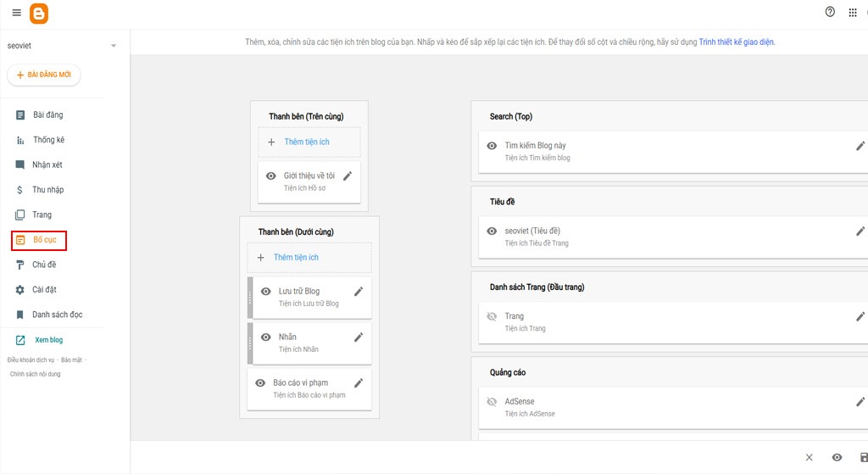Click the Tiện ích AdSense subtitle text

pyautogui.click(x=529, y=414)
